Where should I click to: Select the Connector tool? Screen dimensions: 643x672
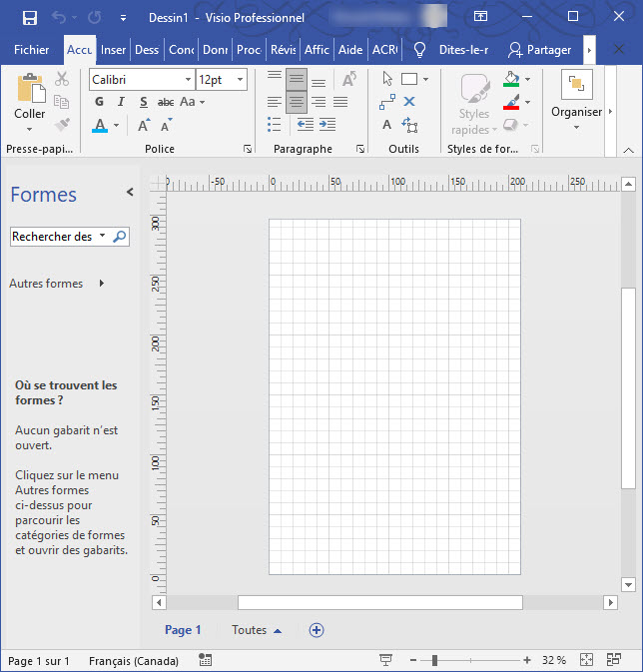(x=387, y=102)
